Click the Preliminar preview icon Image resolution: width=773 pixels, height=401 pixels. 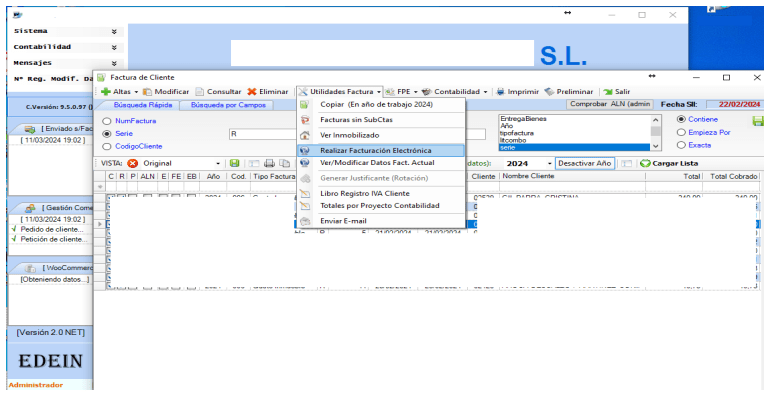[549, 92]
